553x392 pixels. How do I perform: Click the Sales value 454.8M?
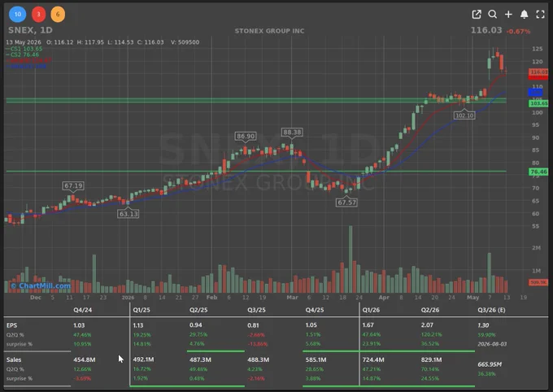(x=85, y=359)
